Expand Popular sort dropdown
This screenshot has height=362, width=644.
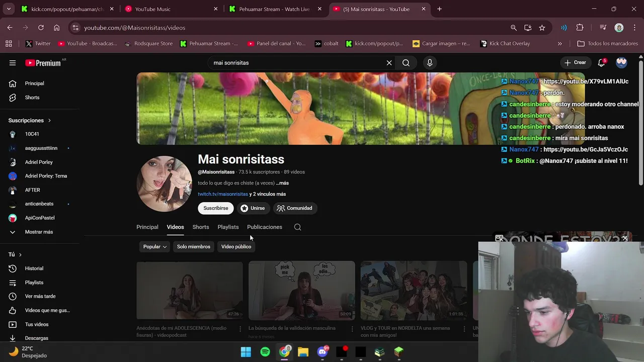pos(155,247)
